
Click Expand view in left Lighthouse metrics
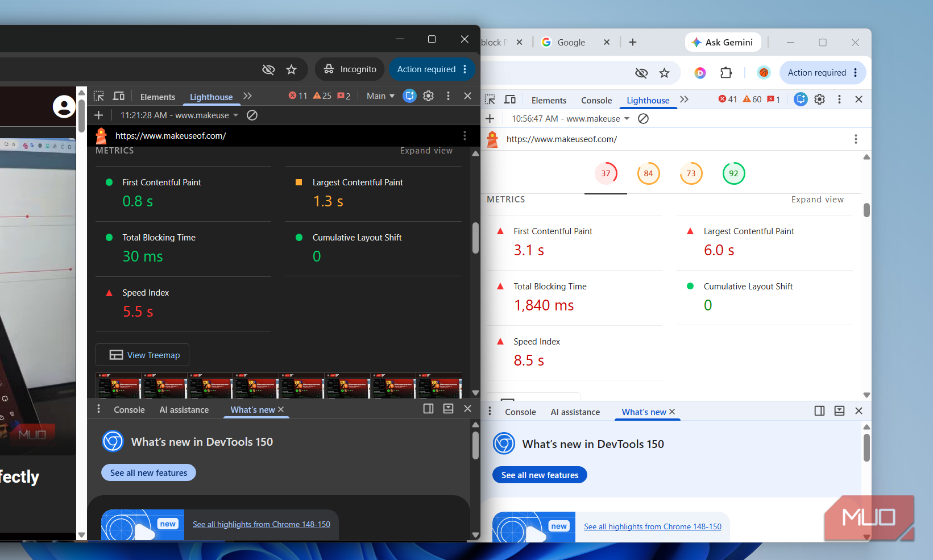(x=426, y=151)
